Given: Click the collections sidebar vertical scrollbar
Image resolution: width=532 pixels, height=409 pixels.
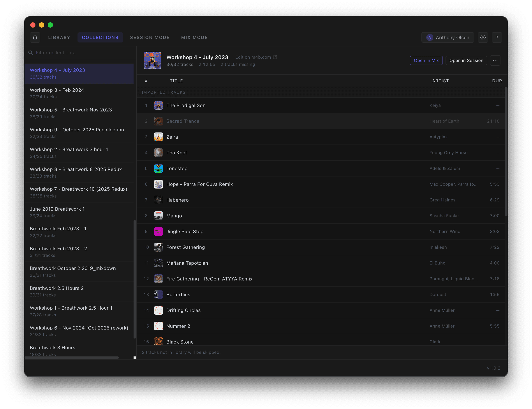Looking at the screenshot, I should point(135,279).
